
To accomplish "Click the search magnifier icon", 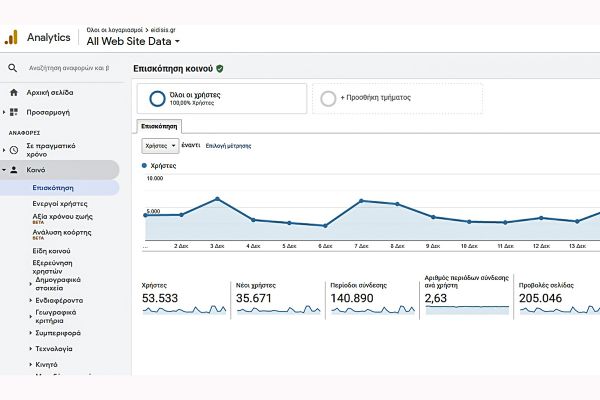I will click(x=13, y=68).
